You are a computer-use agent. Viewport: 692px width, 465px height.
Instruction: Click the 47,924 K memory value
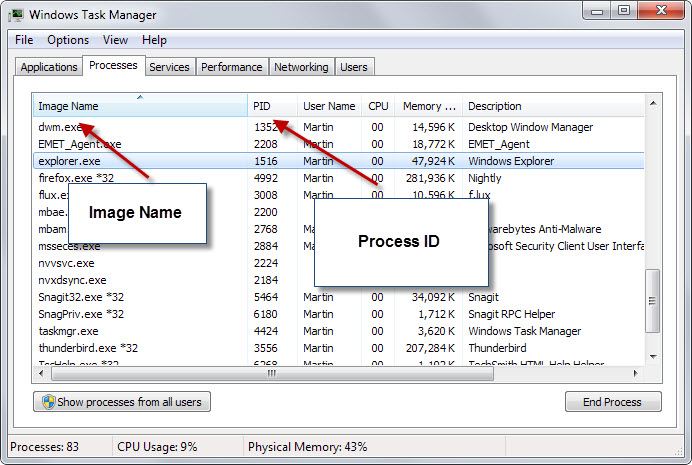433,161
